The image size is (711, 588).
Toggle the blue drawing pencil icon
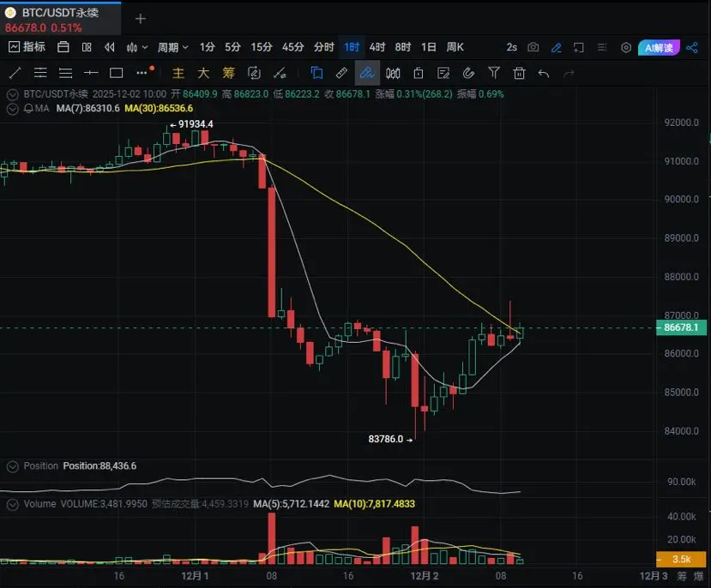[x=557, y=47]
